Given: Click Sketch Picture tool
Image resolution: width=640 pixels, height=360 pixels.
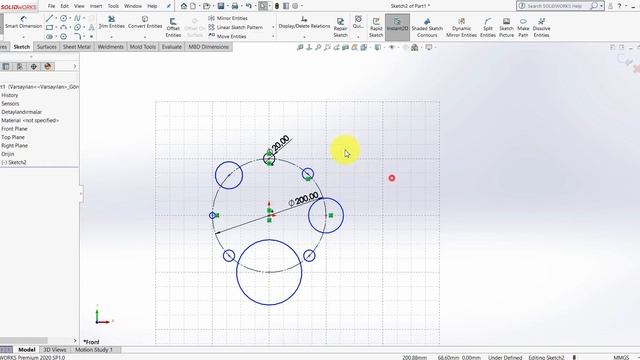Looking at the screenshot, I should point(506,28).
